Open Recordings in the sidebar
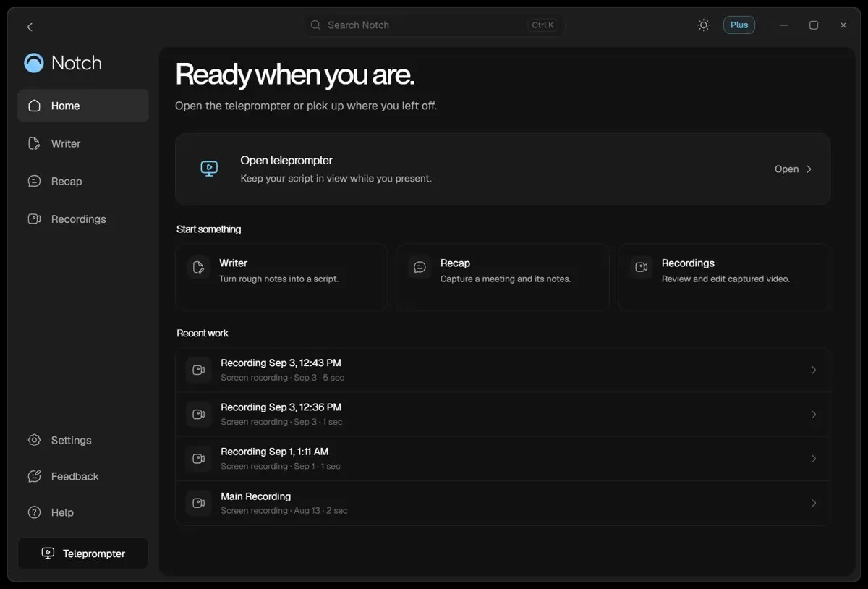 pos(83,219)
